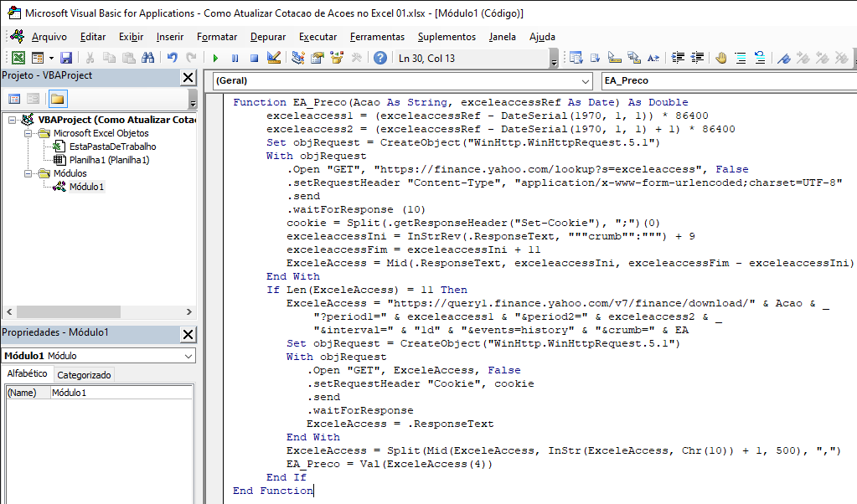Open the Exibir menu
The image size is (857, 504).
click(x=132, y=37)
